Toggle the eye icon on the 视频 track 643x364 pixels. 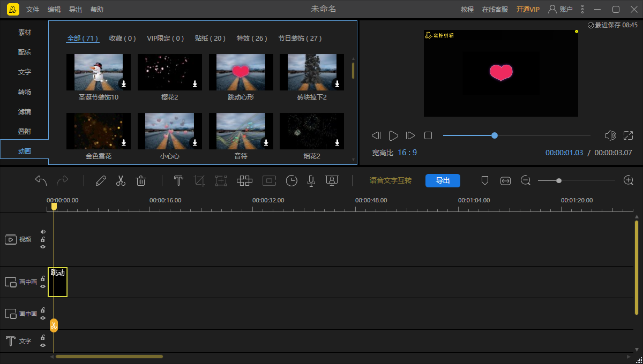(43, 247)
